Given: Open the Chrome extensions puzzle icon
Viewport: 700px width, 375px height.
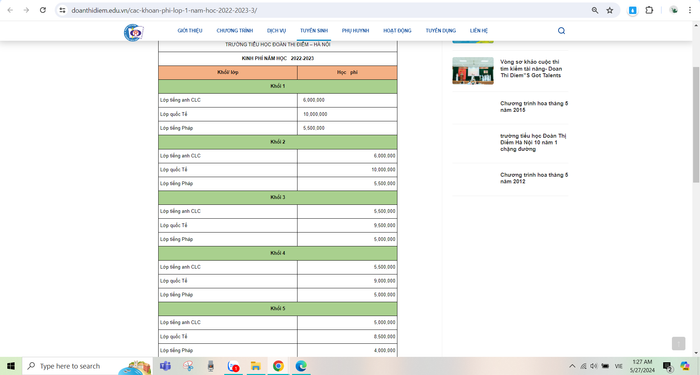Looking at the screenshot, I should point(649,10).
